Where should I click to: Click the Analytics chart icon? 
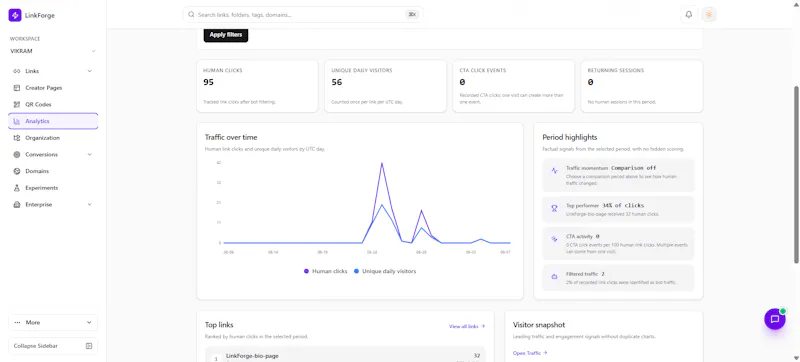(x=16, y=121)
